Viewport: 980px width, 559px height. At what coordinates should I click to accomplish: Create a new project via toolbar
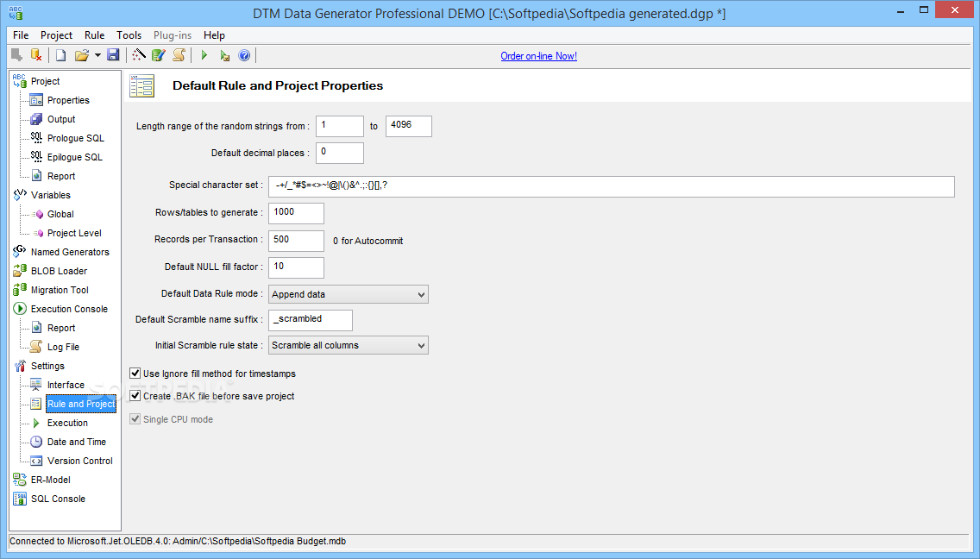click(x=60, y=55)
